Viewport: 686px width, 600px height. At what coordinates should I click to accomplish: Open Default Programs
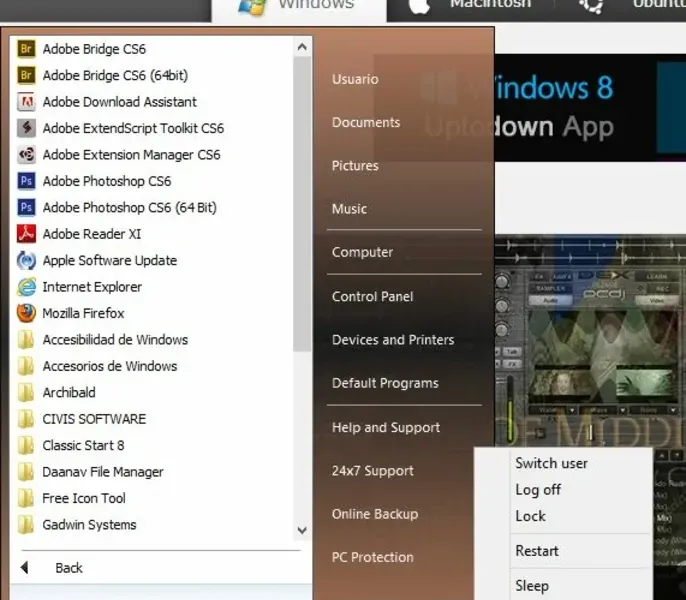385,383
